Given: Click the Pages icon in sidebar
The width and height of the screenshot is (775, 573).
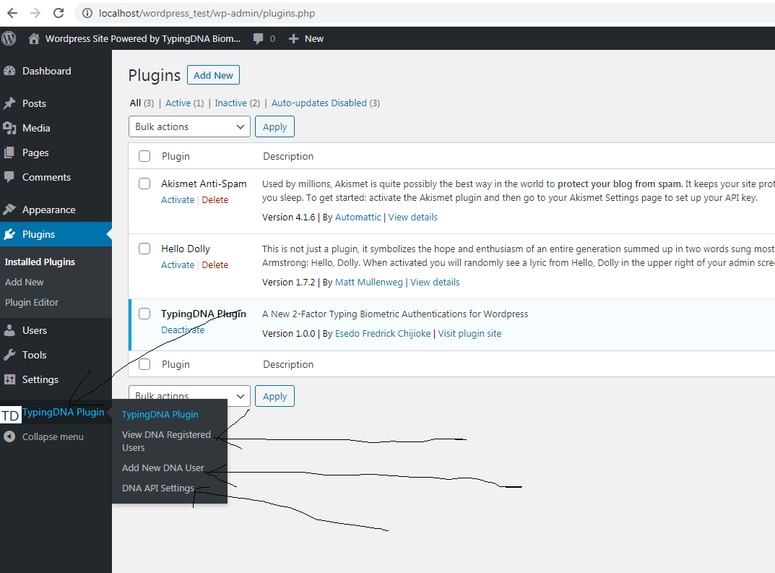Looking at the screenshot, I should tap(9, 153).
